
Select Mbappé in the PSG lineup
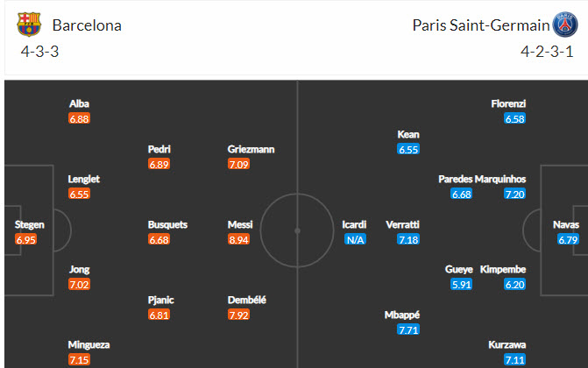(x=408, y=315)
